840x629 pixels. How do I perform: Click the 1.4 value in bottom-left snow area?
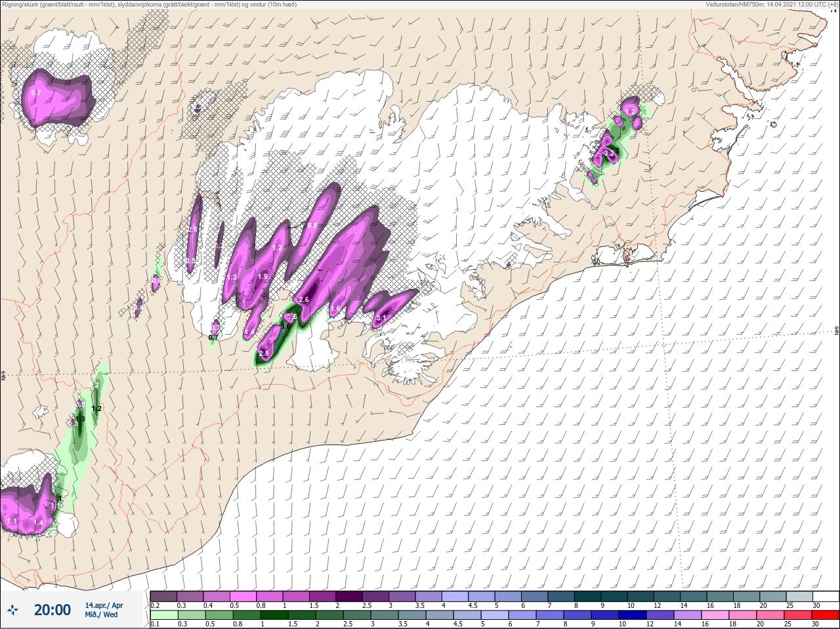tap(38, 523)
